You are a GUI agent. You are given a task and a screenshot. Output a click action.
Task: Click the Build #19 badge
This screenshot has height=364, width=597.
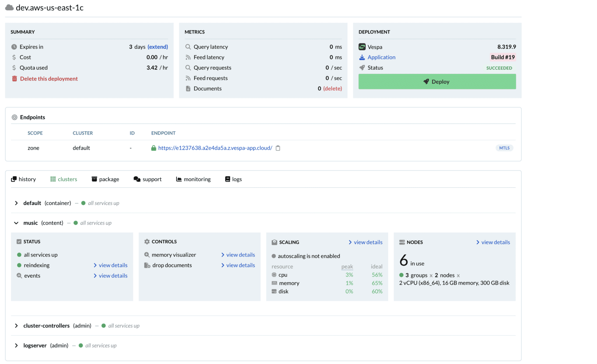coord(503,57)
